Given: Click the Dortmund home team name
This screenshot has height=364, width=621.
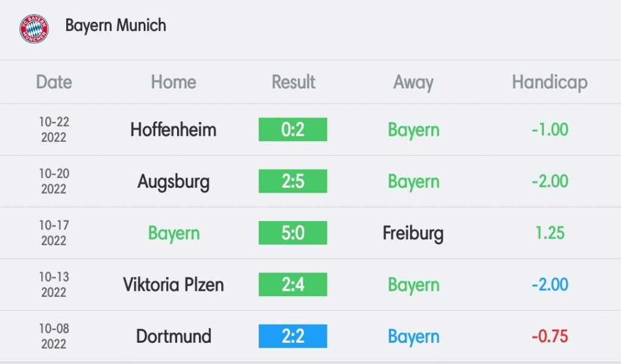Looking at the screenshot, I should pyautogui.click(x=173, y=336).
